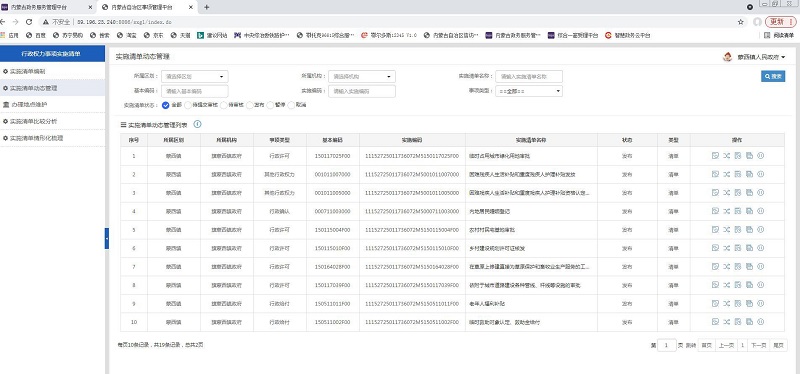Click the shuffle arrows icon in row 7
The image size is (800, 374).
[727, 266]
